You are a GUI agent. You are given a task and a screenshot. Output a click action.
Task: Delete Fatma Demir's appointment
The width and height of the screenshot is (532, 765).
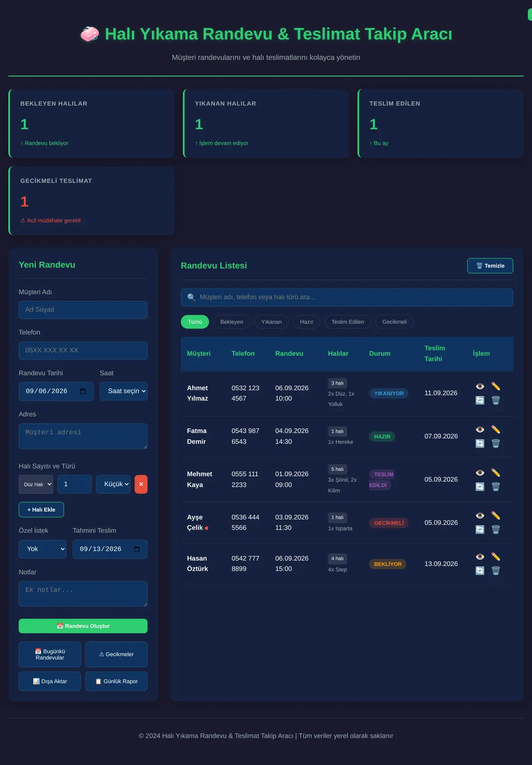tap(496, 443)
